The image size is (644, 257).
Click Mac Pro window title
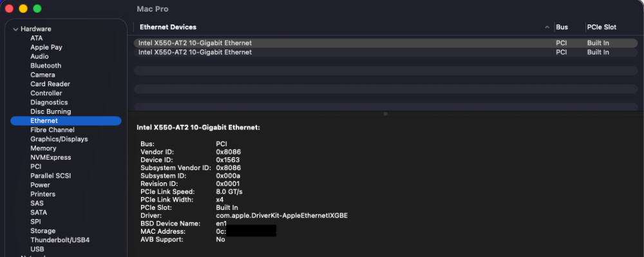click(x=153, y=8)
